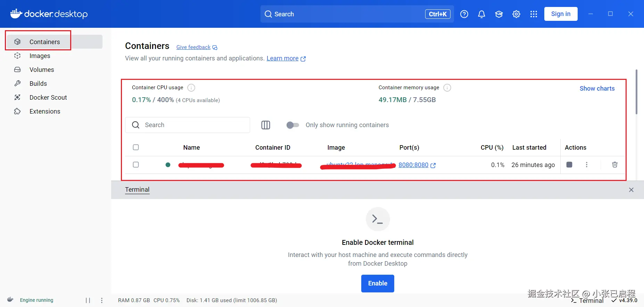Open the 8080:8080 port external link icon

point(433,165)
